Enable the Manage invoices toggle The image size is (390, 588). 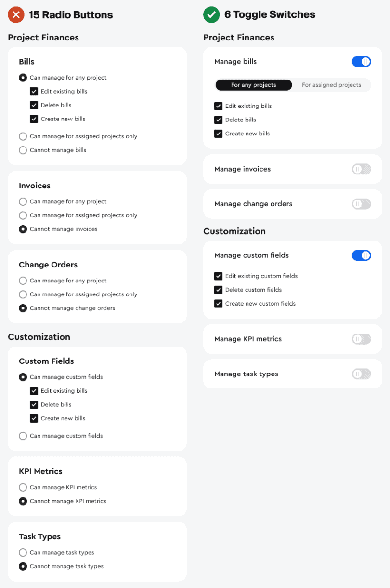coord(361,169)
